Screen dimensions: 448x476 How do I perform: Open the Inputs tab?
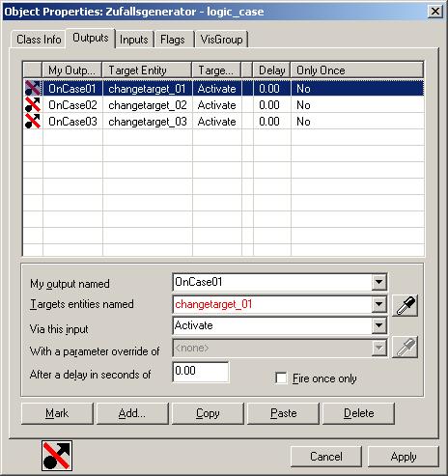click(x=134, y=40)
